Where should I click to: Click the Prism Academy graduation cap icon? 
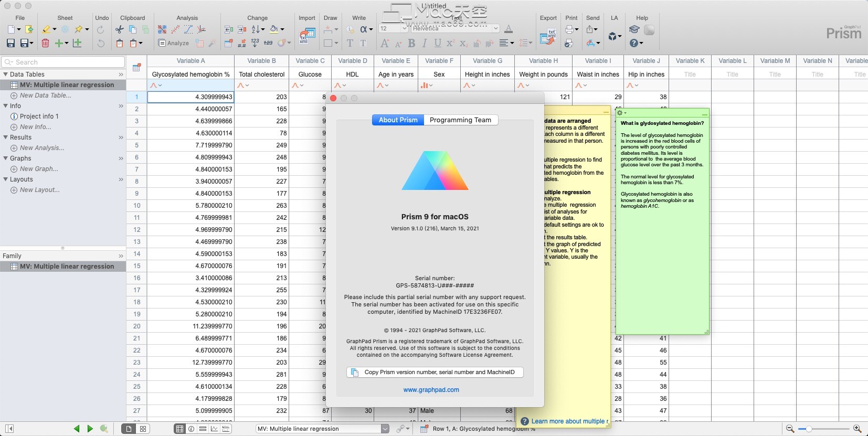pyautogui.click(x=634, y=29)
